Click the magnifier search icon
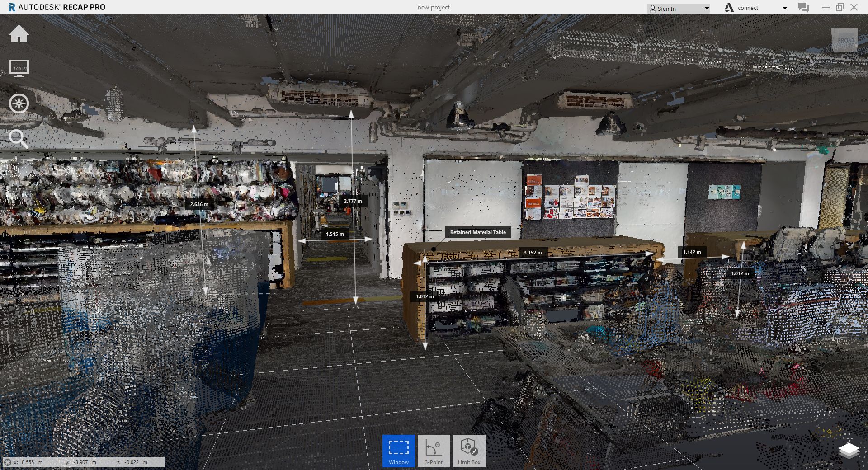This screenshot has width=868, height=470. 19,139
